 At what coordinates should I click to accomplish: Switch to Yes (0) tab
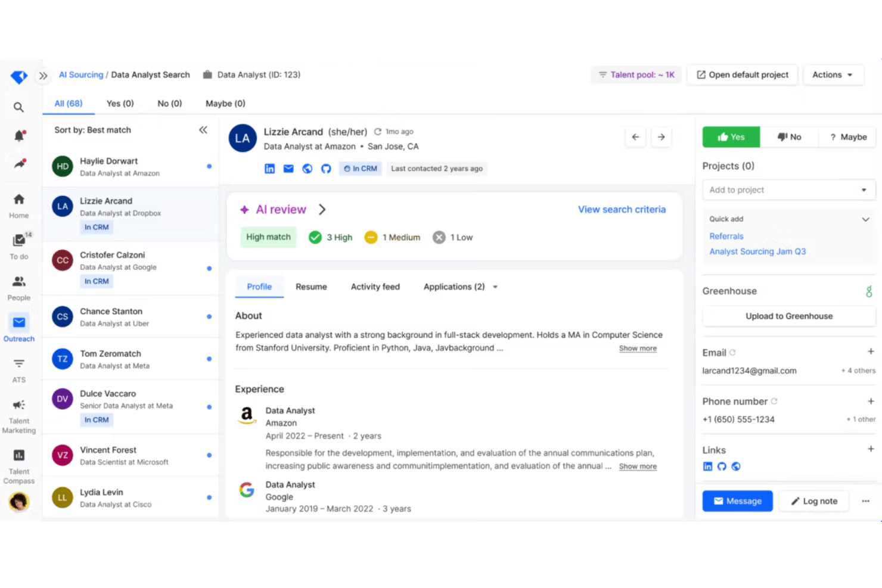[x=120, y=104]
